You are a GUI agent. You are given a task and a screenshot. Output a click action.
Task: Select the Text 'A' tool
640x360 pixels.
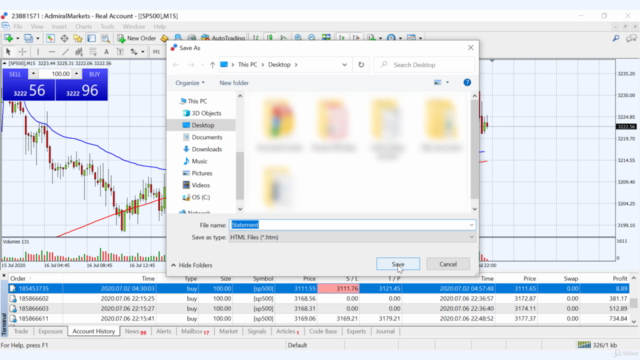coord(106,52)
